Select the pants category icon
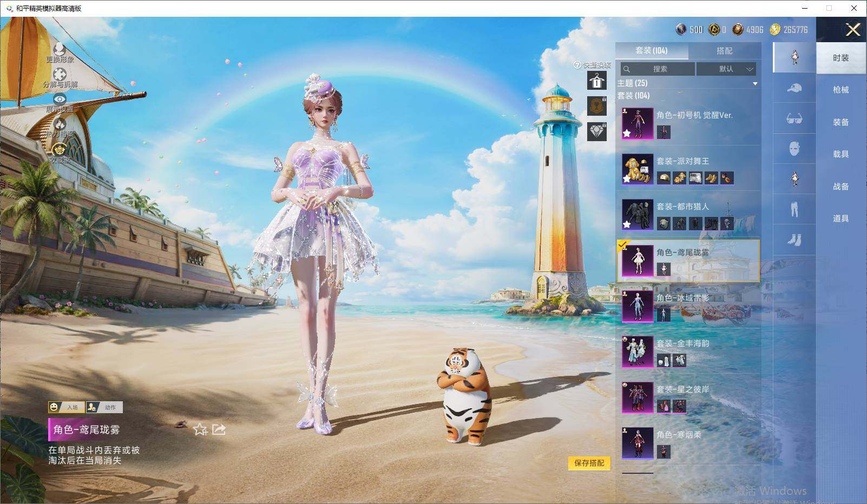 click(x=794, y=209)
